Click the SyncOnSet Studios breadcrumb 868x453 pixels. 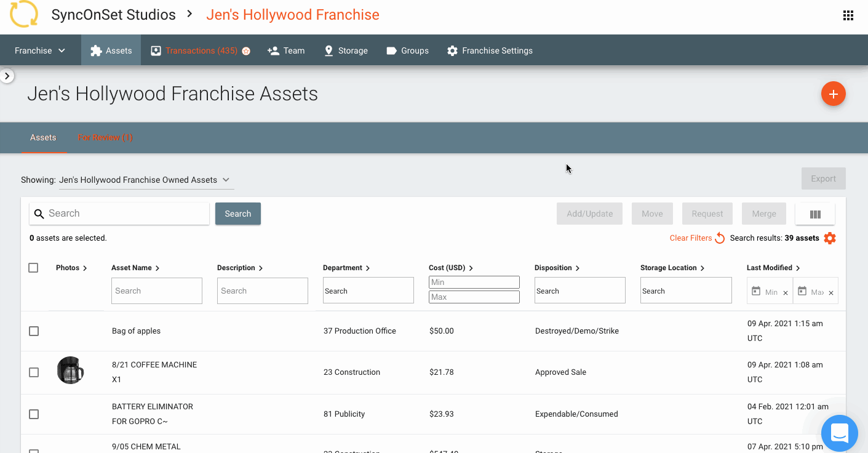point(114,15)
